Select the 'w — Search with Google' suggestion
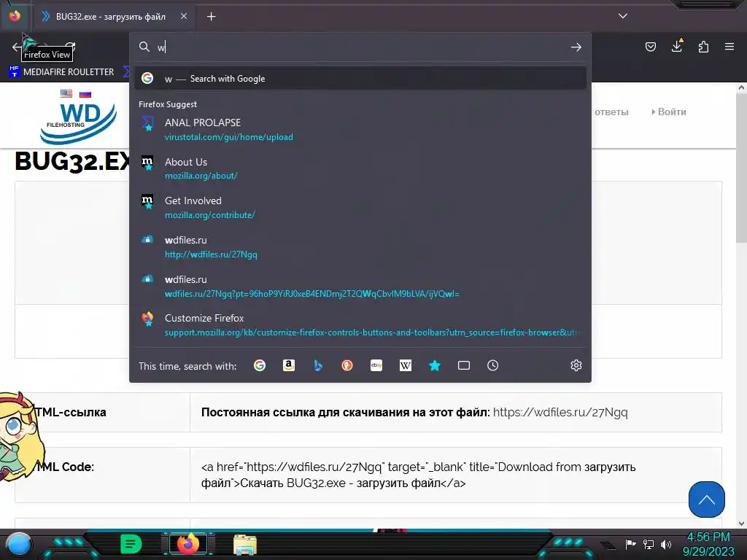747x560 pixels. [x=360, y=79]
